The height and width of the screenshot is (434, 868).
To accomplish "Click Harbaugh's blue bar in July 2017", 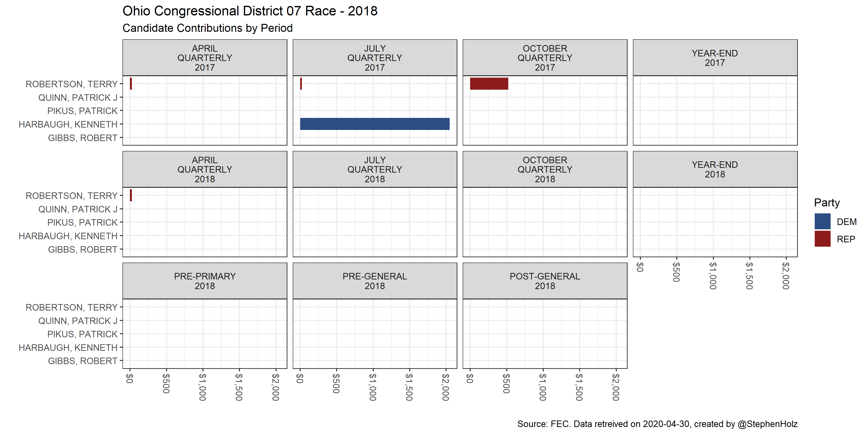I will point(375,124).
